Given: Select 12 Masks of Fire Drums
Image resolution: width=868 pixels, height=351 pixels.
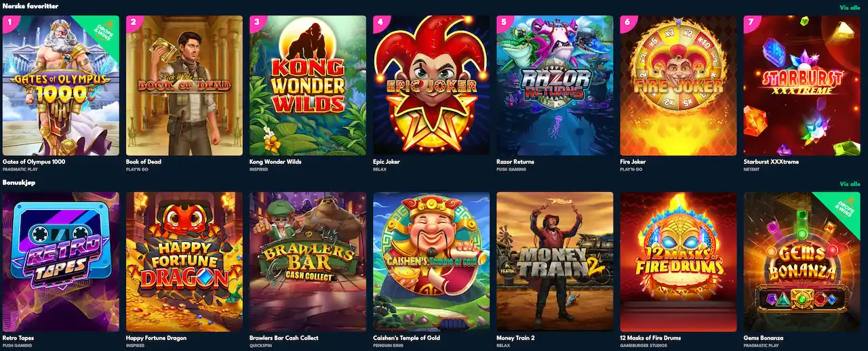Looking at the screenshot, I should click(x=678, y=262).
